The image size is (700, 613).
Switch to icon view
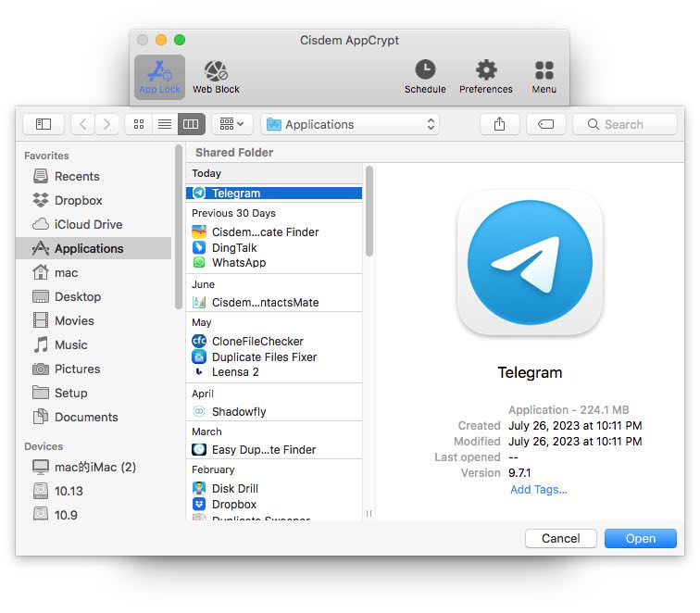click(x=139, y=124)
